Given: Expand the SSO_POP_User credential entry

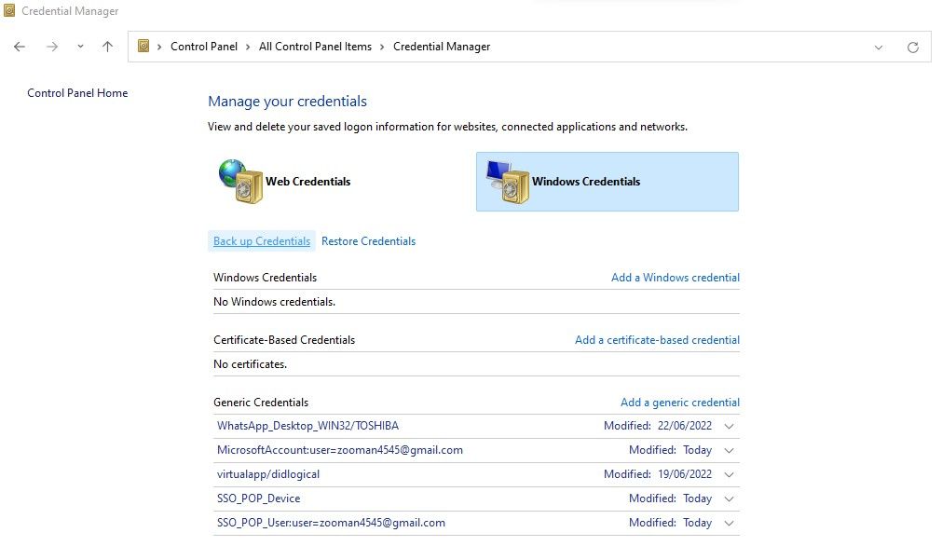Looking at the screenshot, I should click(730, 523).
